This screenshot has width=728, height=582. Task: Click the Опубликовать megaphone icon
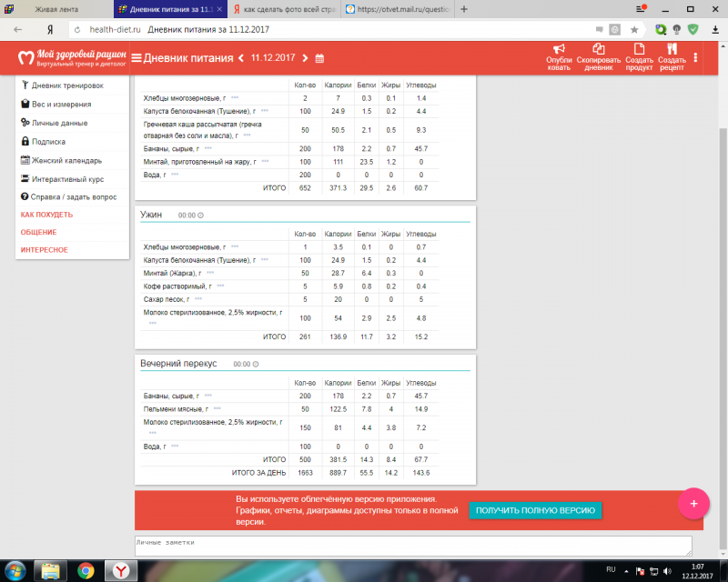[x=559, y=49]
